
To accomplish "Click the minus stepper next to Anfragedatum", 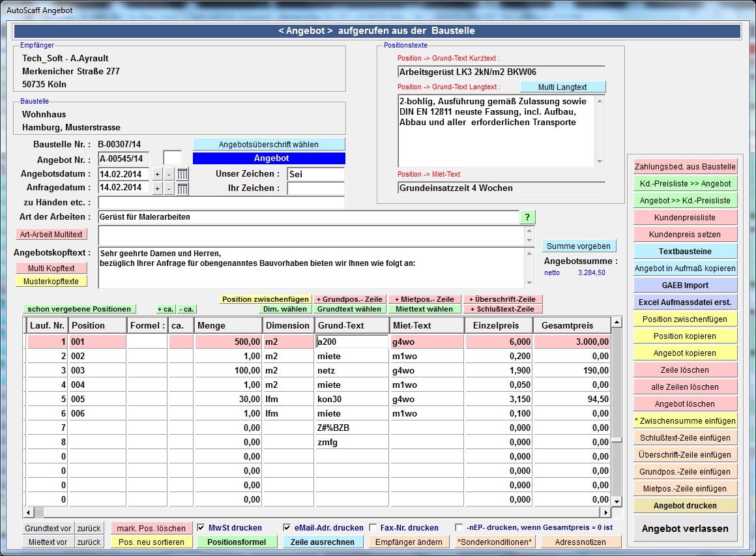I will 169,188.
